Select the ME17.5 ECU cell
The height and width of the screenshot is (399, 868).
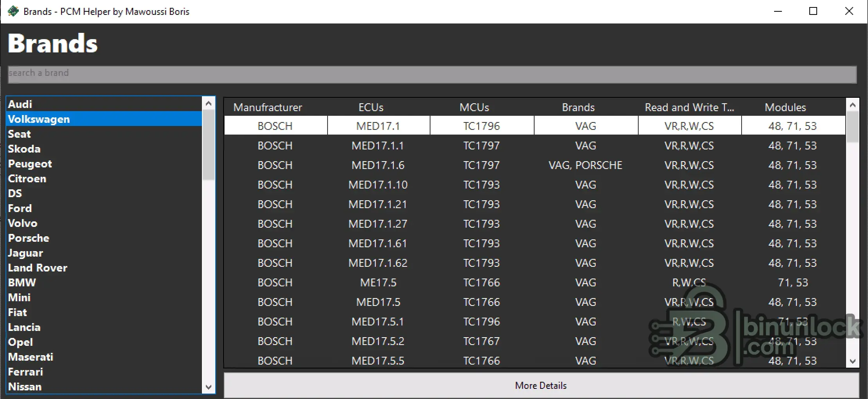point(378,282)
